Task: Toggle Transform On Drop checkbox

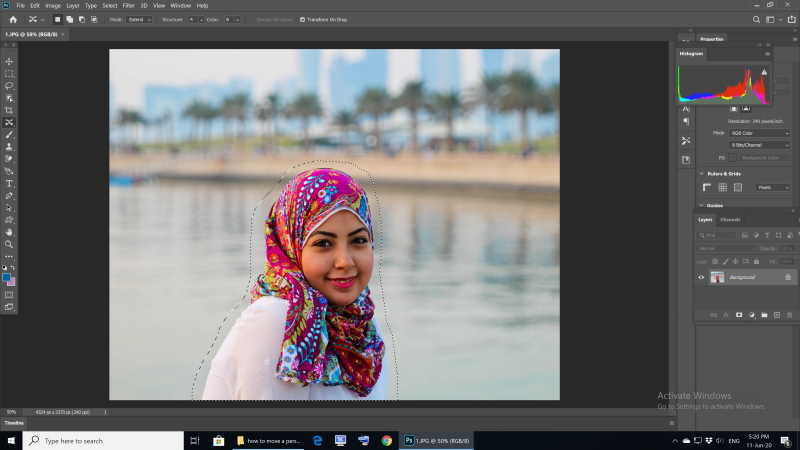Action: [x=302, y=19]
